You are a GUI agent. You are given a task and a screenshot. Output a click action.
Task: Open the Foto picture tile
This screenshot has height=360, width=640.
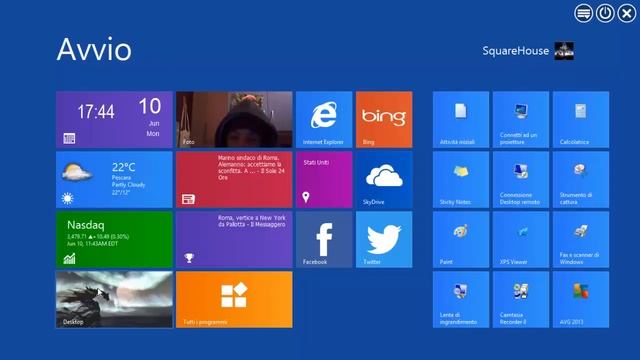(x=234, y=120)
